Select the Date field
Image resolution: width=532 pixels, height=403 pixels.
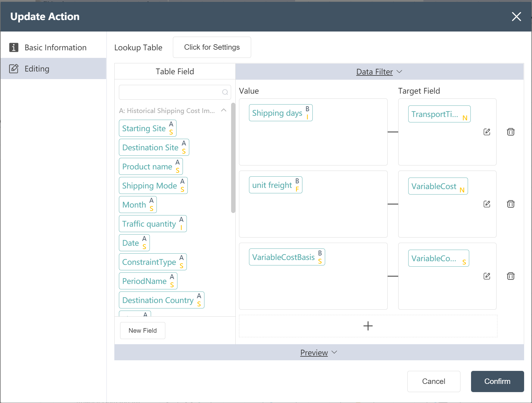pos(134,243)
